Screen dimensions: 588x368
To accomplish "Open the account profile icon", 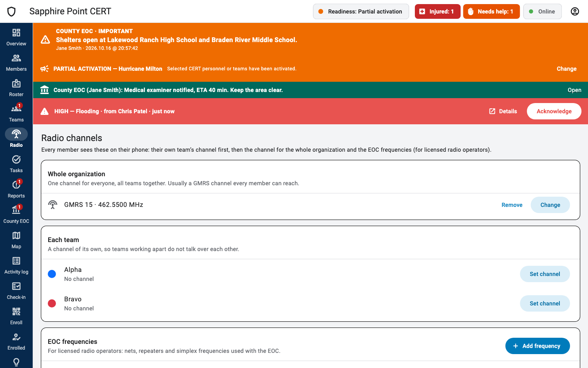I will [x=575, y=11].
